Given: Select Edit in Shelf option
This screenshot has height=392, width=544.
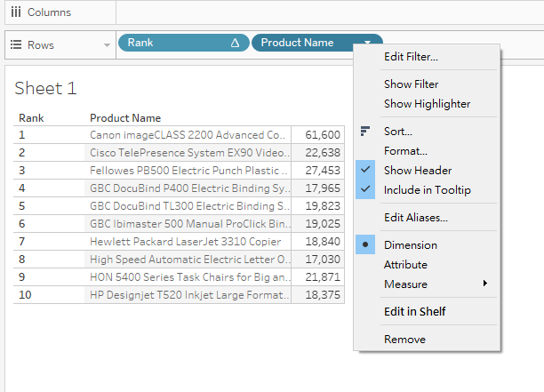Looking at the screenshot, I should click(x=414, y=311).
